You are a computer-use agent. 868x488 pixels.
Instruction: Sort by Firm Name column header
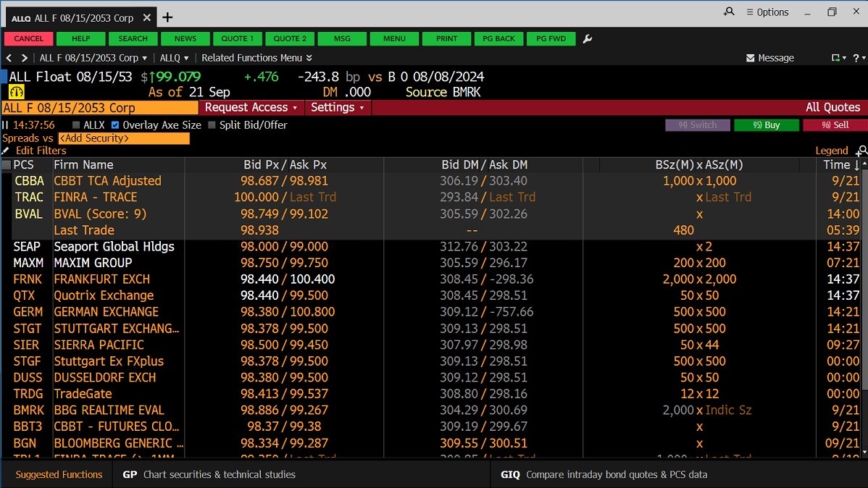83,165
